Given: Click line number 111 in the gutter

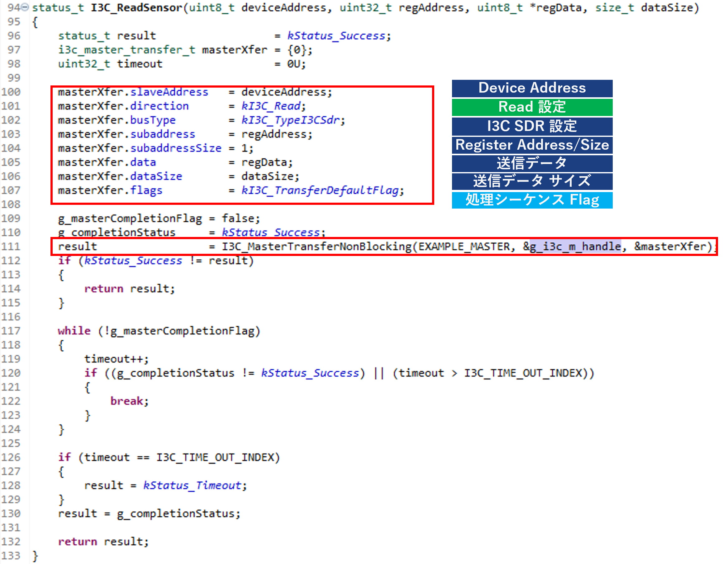Looking at the screenshot, I should 12,247.
